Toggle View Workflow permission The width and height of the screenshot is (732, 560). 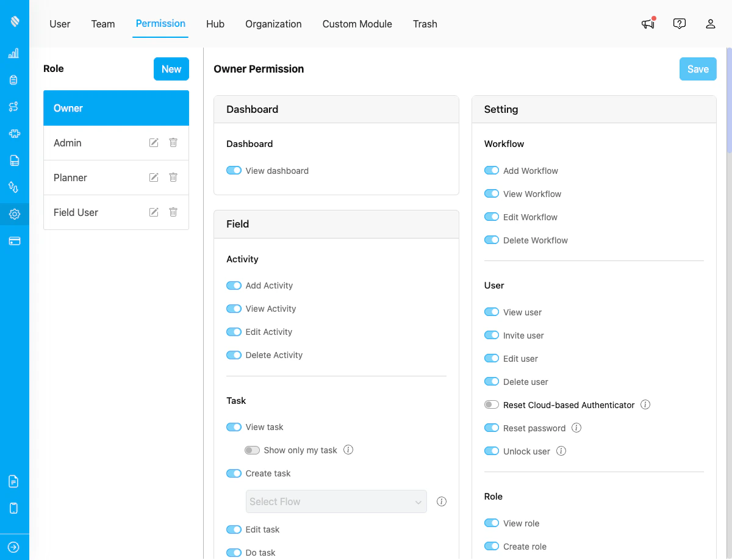pos(492,194)
